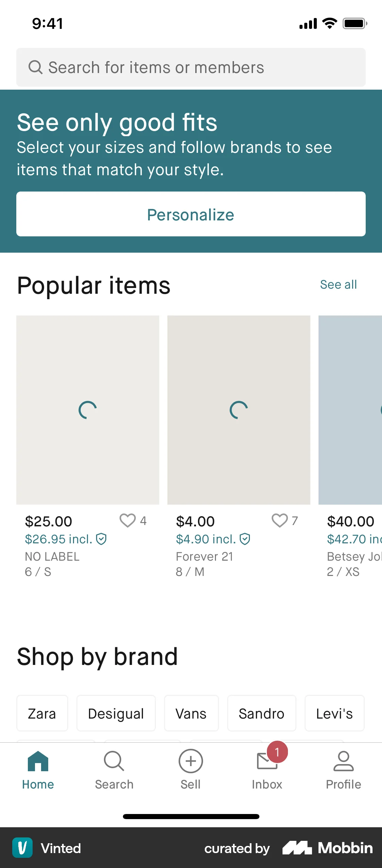Favorite the $25.00 NO LABEL item
This screenshot has height=868, width=382.
(x=128, y=521)
